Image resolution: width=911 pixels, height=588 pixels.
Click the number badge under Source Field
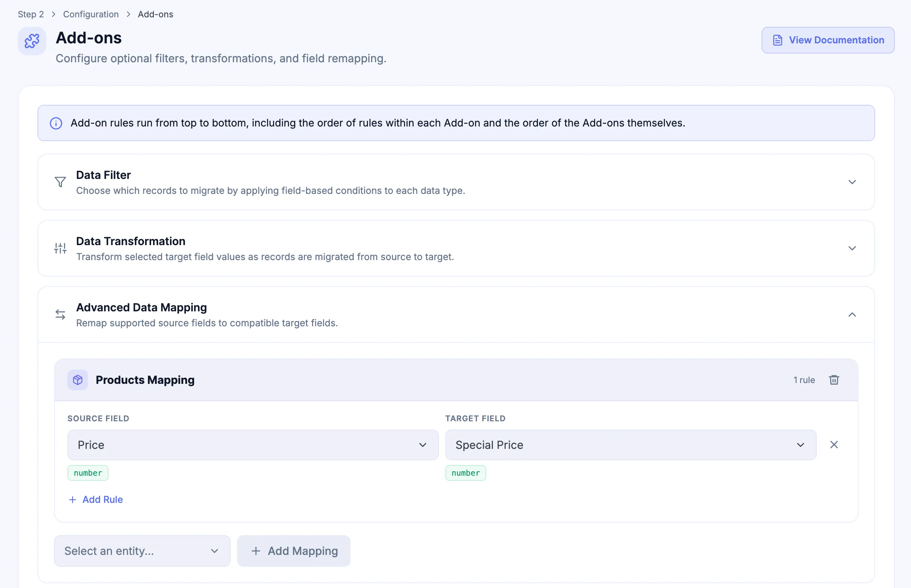pyautogui.click(x=88, y=473)
